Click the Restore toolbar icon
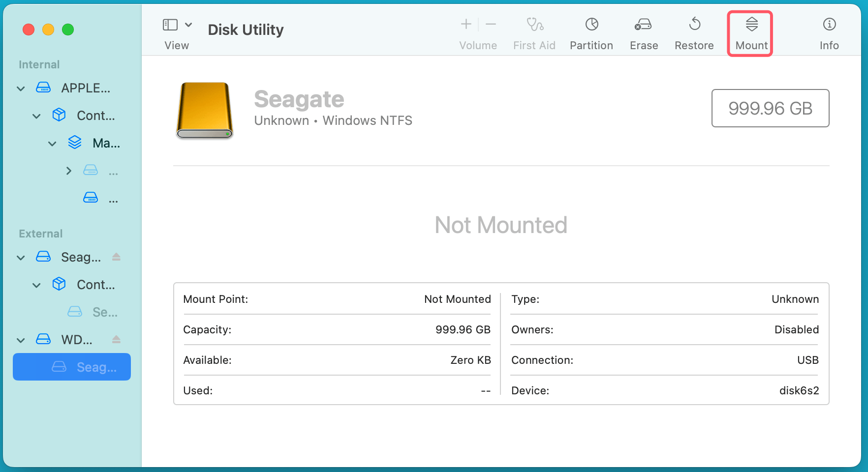 click(694, 31)
